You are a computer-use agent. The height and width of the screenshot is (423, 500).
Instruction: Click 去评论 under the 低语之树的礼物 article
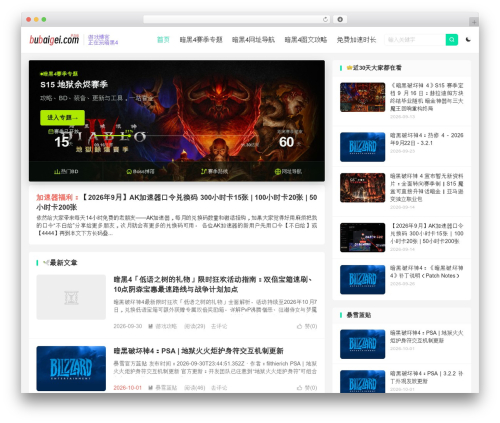click(x=219, y=326)
